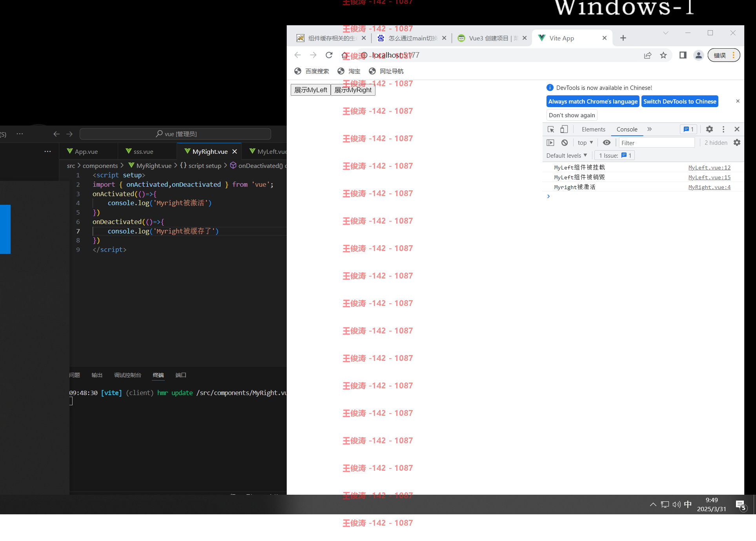Bookmark this tab with the star icon
Image resolution: width=756 pixels, height=541 pixels.
pyautogui.click(x=663, y=55)
